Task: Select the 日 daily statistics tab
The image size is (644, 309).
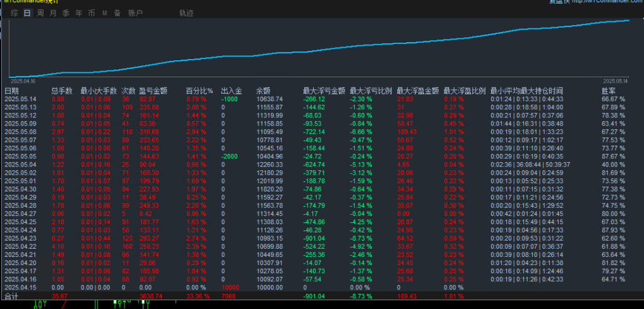Action: pos(27,13)
